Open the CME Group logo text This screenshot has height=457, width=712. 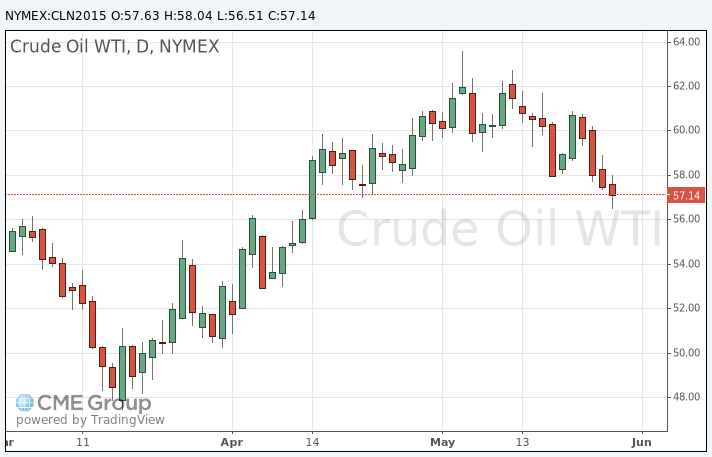94,403
